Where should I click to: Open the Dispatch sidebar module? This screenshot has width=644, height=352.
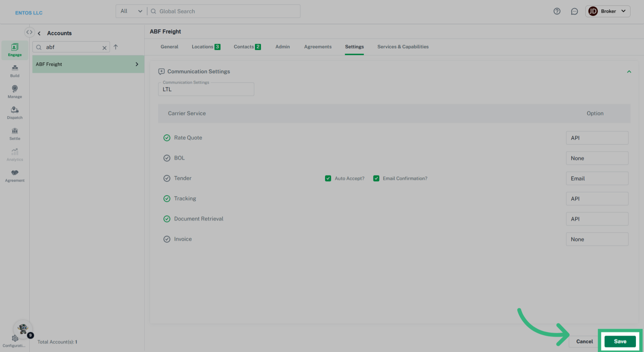pos(15,113)
